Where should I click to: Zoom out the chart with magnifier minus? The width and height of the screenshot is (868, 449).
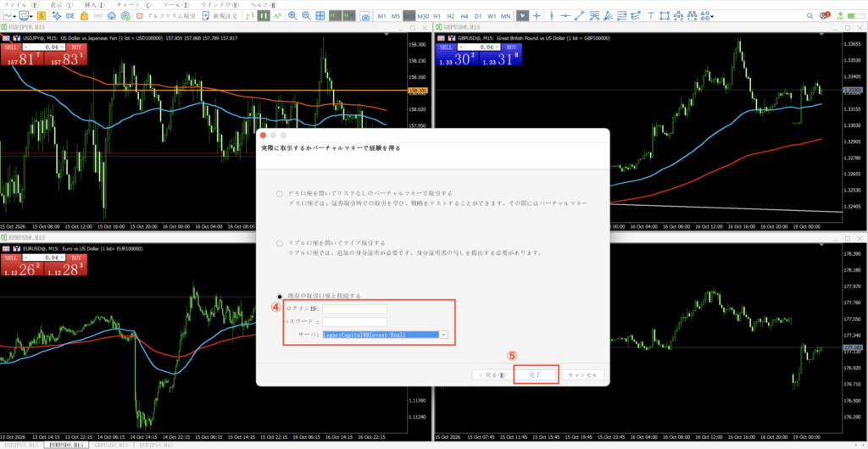pyautogui.click(x=306, y=16)
